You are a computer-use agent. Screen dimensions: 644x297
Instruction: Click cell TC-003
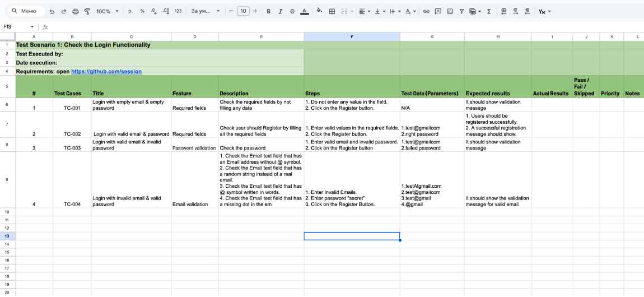pyautogui.click(x=72, y=145)
